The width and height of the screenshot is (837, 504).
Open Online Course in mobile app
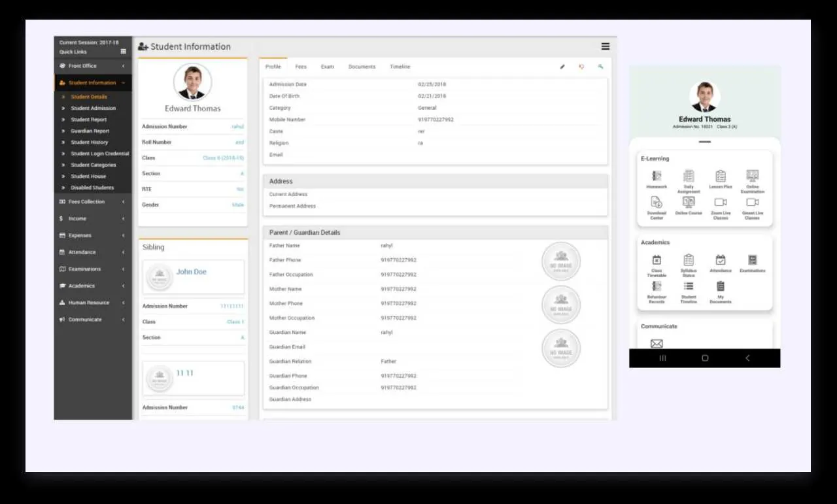pos(689,206)
